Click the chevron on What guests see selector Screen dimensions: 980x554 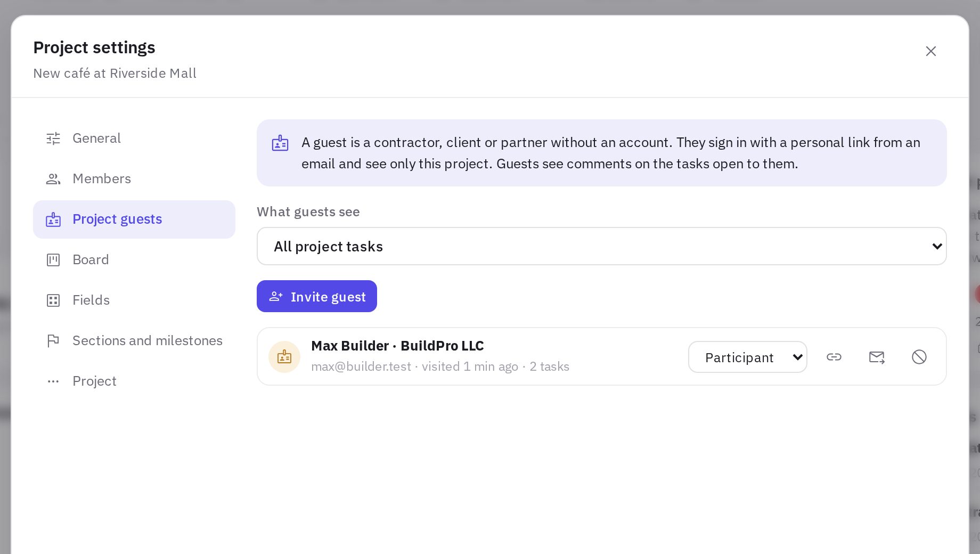(x=937, y=246)
